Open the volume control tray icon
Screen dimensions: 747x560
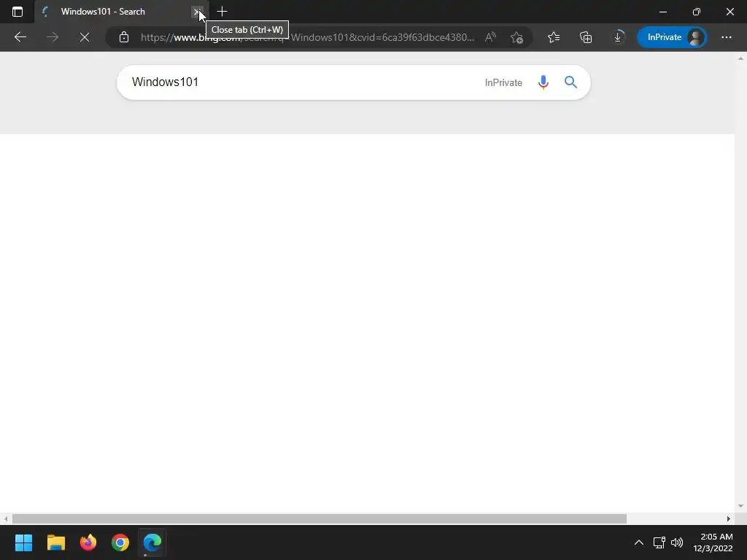[x=676, y=542]
